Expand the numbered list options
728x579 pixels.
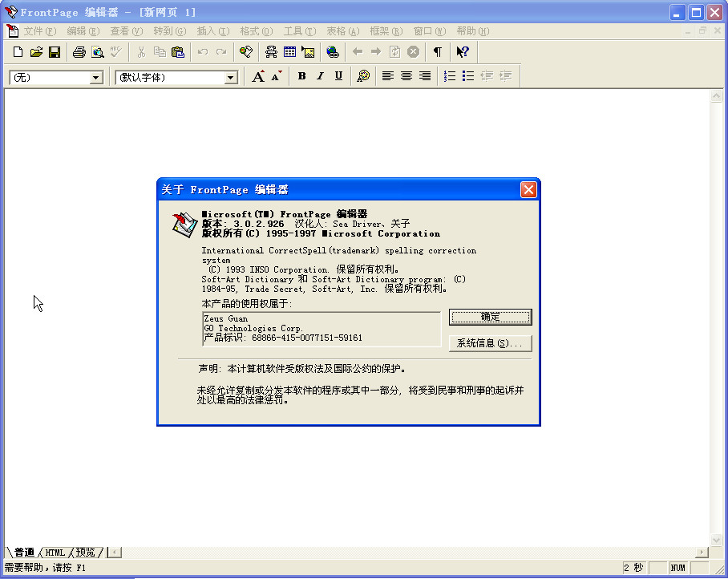(449, 76)
